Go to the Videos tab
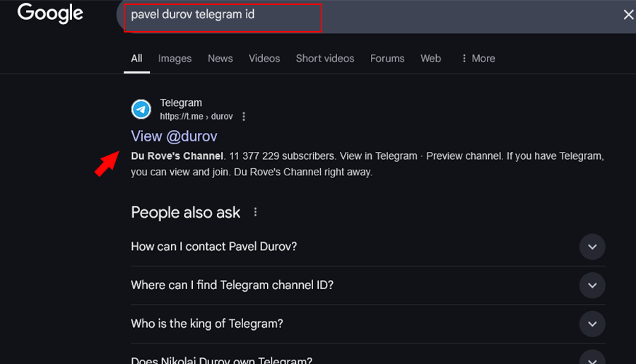The width and height of the screenshot is (636, 364). [264, 59]
